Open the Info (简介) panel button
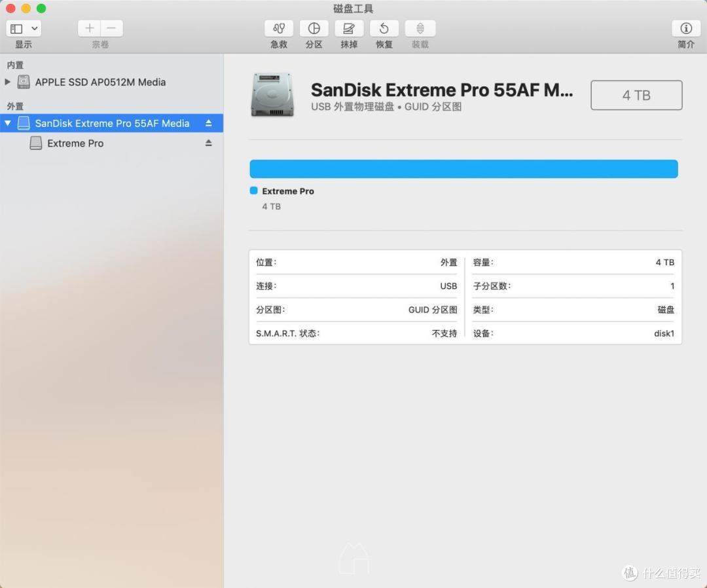The width and height of the screenshot is (707, 588). click(x=686, y=28)
